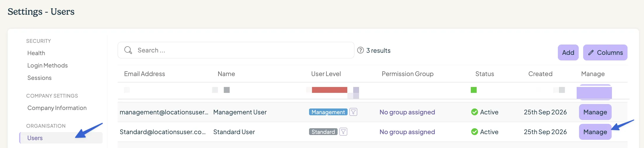This screenshot has width=644, height=148.
Task: Click the green Active checkmark for Management User
Action: pyautogui.click(x=474, y=112)
